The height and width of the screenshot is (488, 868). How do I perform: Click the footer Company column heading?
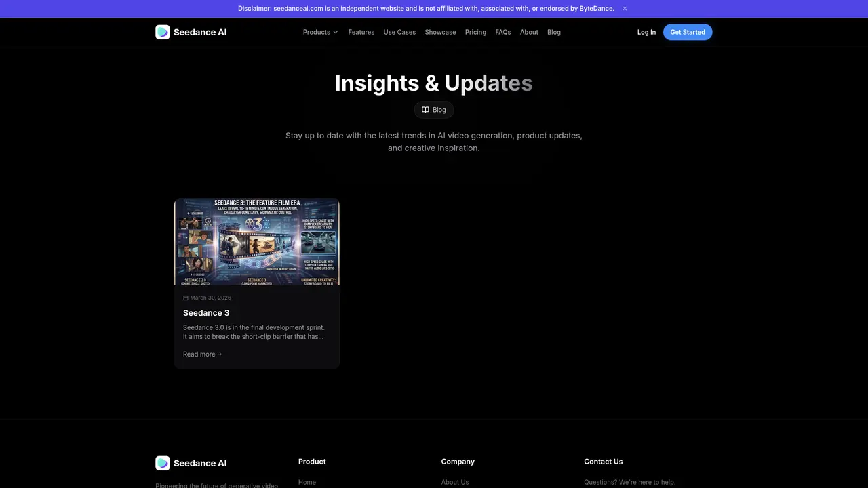coord(458,462)
